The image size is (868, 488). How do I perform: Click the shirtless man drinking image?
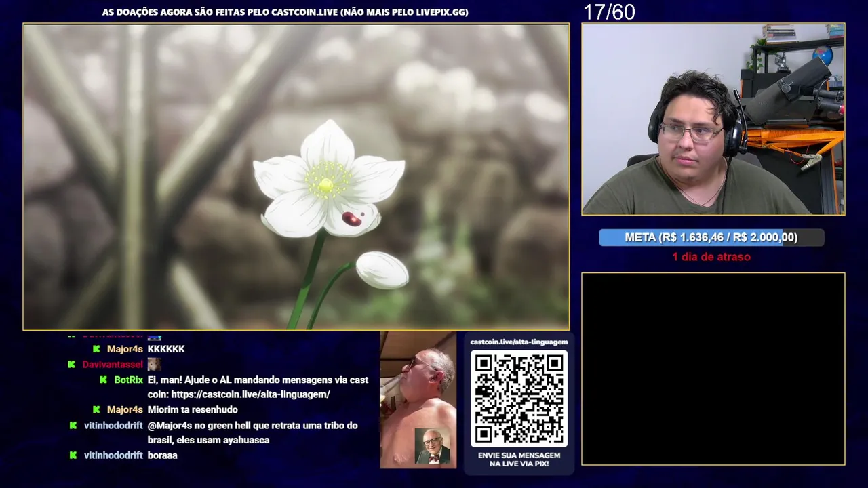pyautogui.click(x=418, y=400)
